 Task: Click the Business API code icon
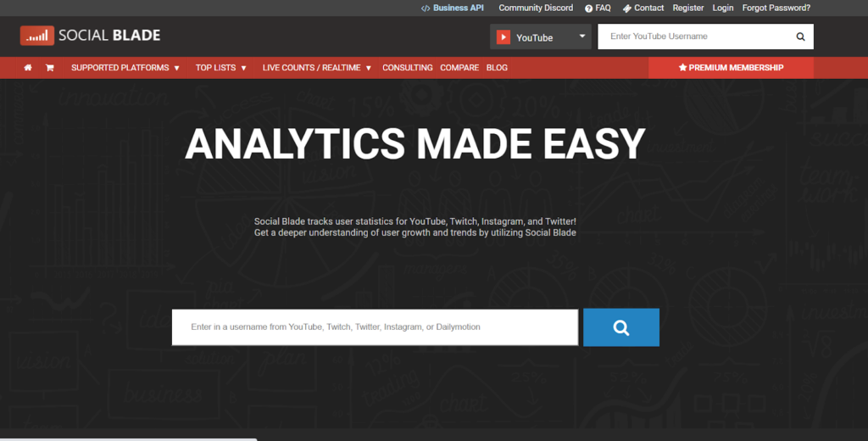click(426, 8)
